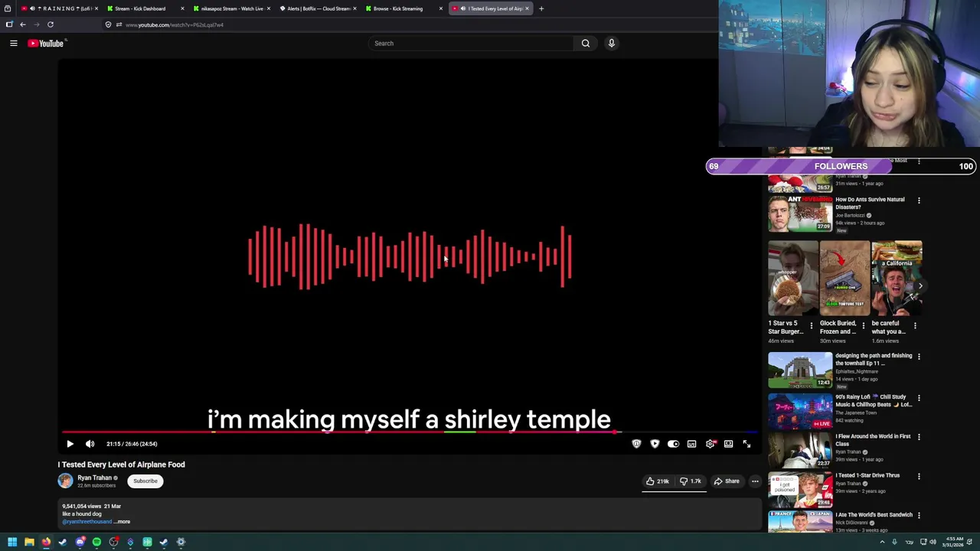Open the 90's Rainy Lofi live stream
Viewport: 980px width, 551px height.
(x=800, y=411)
